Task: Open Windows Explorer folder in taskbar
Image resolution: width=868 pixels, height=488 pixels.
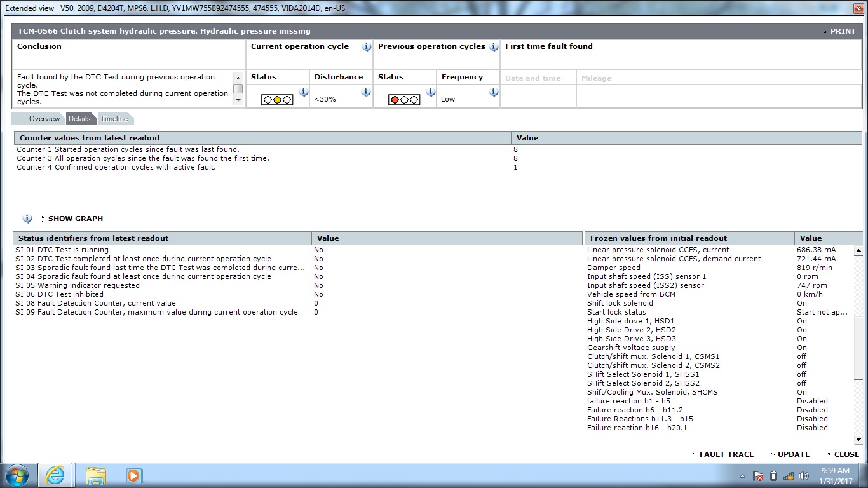Action: tap(96, 475)
